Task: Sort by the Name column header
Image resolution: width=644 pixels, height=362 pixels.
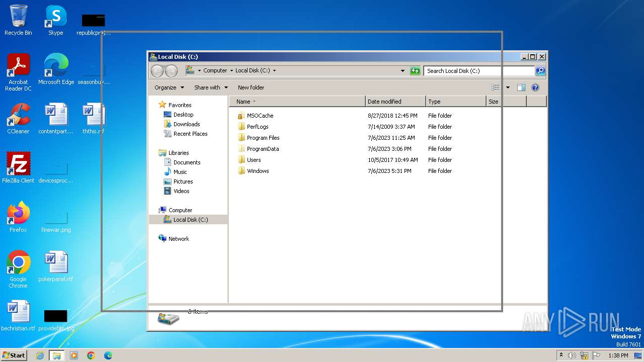Action: (x=297, y=102)
